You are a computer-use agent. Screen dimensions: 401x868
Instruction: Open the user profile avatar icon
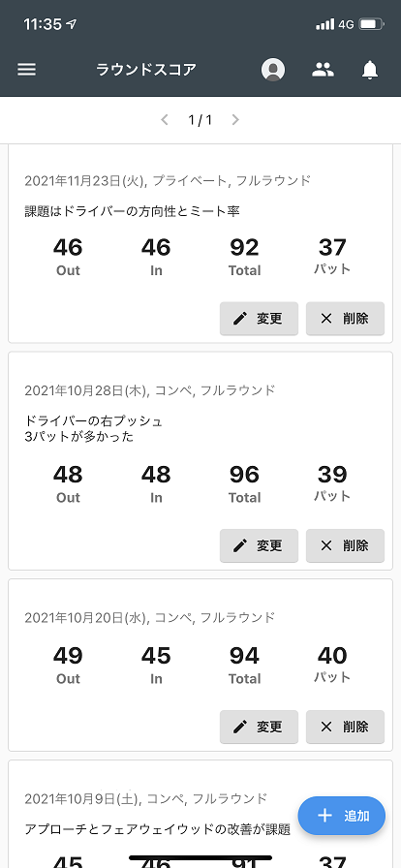coord(273,70)
